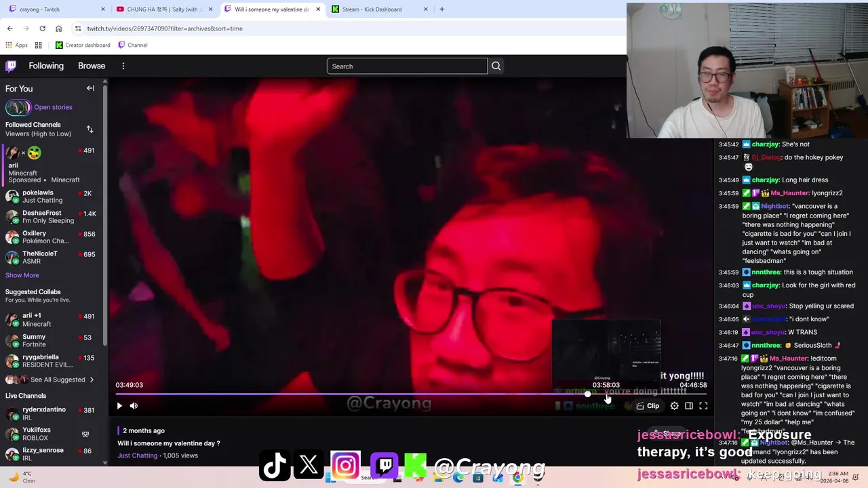Open the player settings gear
The image size is (868, 488).
[x=674, y=406]
